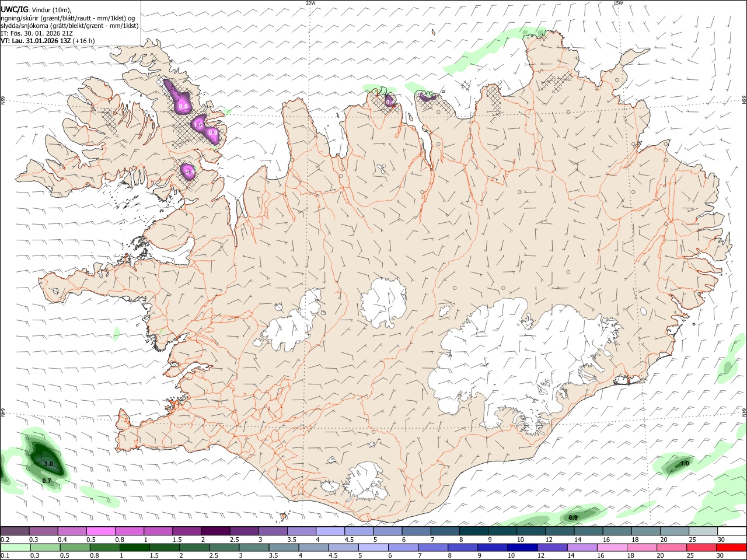Click the pink 18 swatch in lower legend row
747x560 pixels.
641,547
